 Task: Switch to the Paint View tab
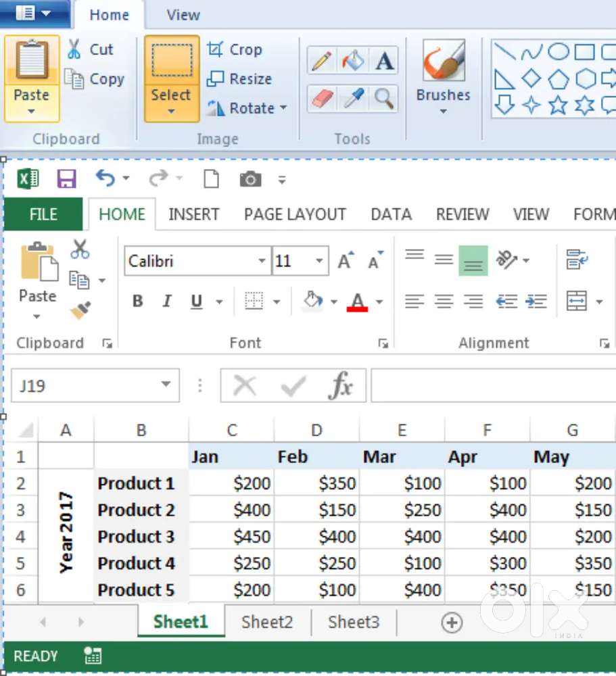coord(183,14)
